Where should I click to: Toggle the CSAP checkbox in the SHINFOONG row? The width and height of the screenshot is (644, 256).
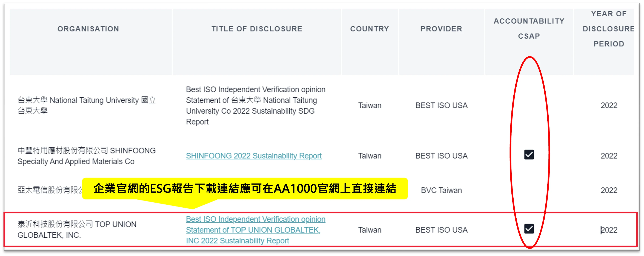(x=529, y=155)
